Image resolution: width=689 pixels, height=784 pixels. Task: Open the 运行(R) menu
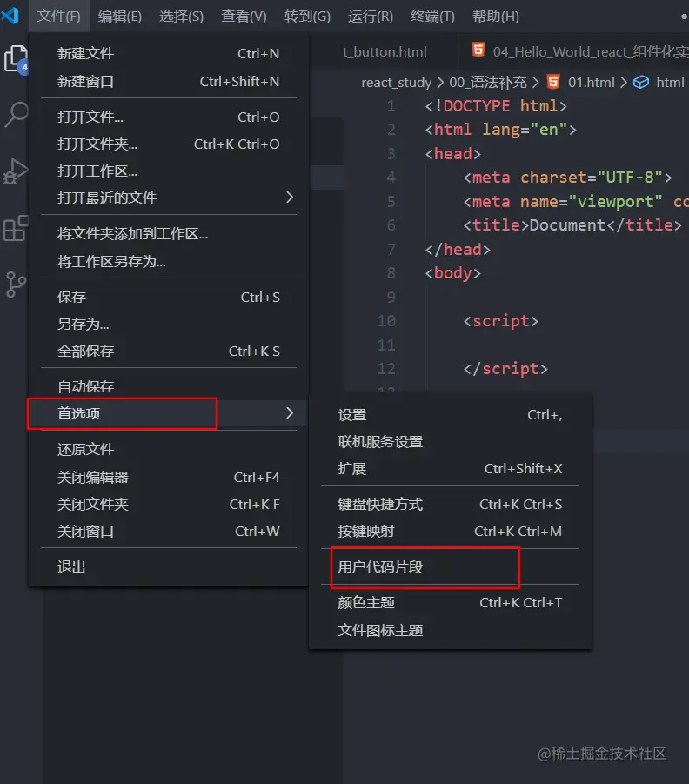(x=371, y=16)
